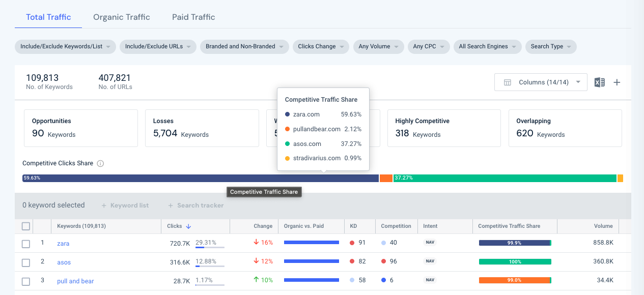Screen dimensions: 644x295
Task: Expand Branded and Non-Branded filter
Action: coord(244,46)
